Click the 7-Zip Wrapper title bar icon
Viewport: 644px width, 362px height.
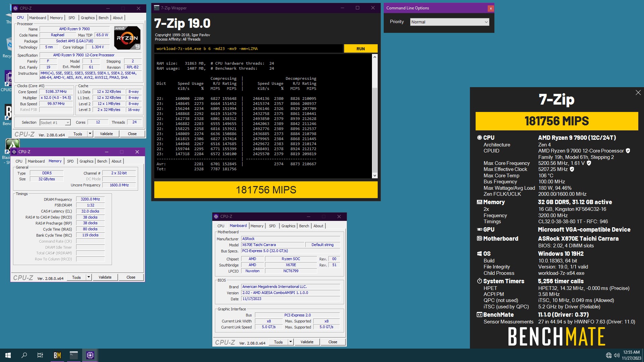click(x=157, y=8)
